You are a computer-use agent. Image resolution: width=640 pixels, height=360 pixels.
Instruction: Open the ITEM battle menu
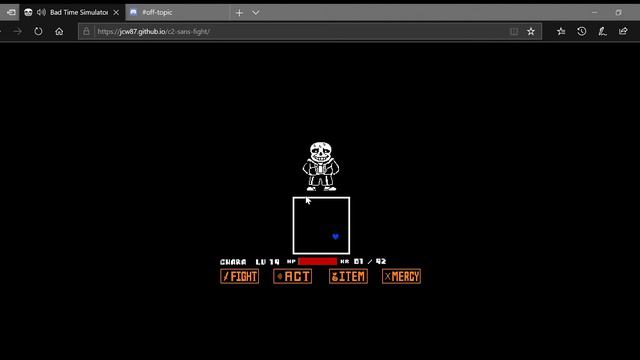(x=348, y=276)
